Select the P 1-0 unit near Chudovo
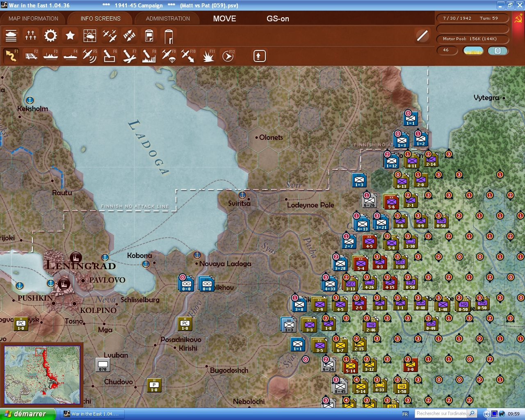Image resolution: width=525 pixels, height=420 pixels. pos(154,386)
